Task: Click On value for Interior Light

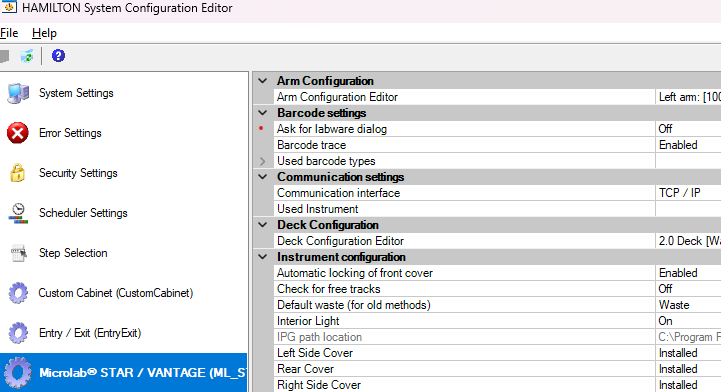Action: (688, 321)
